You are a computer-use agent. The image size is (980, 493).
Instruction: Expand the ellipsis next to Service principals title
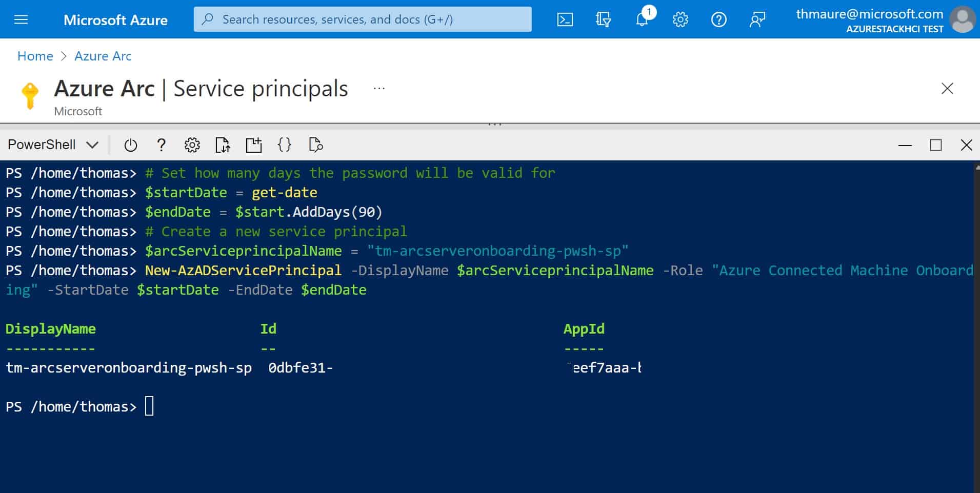(x=379, y=88)
